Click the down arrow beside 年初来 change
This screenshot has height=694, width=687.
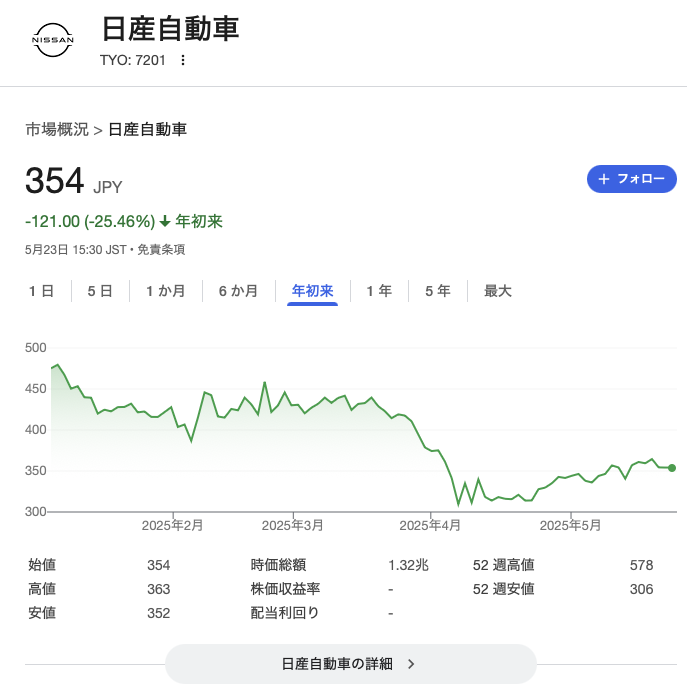coord(165,221)
